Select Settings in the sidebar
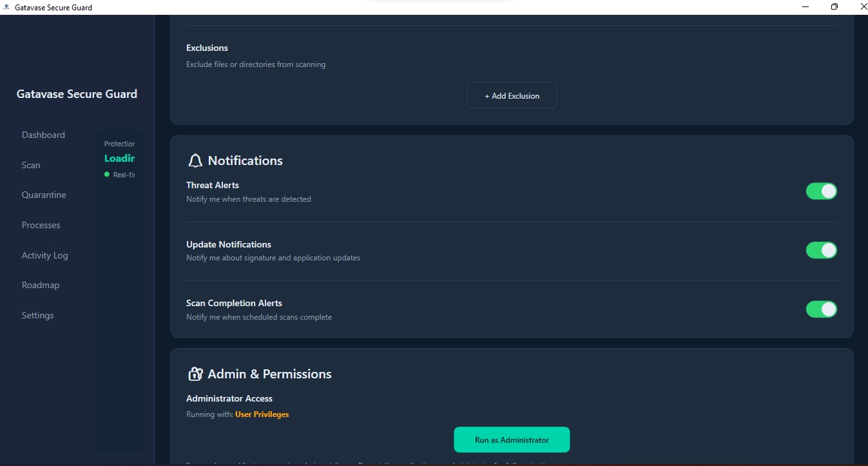 pyautogui.click(x=38, y=315)
